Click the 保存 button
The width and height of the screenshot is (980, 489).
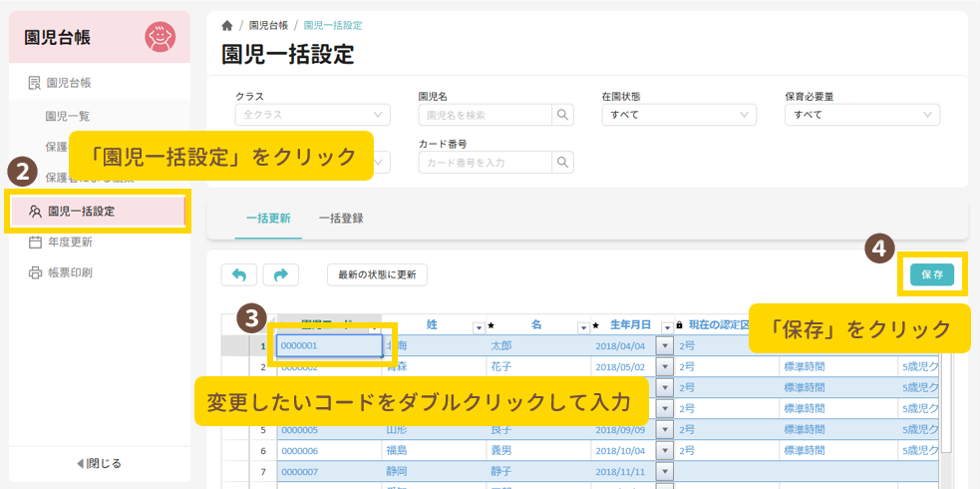(932, 274)
